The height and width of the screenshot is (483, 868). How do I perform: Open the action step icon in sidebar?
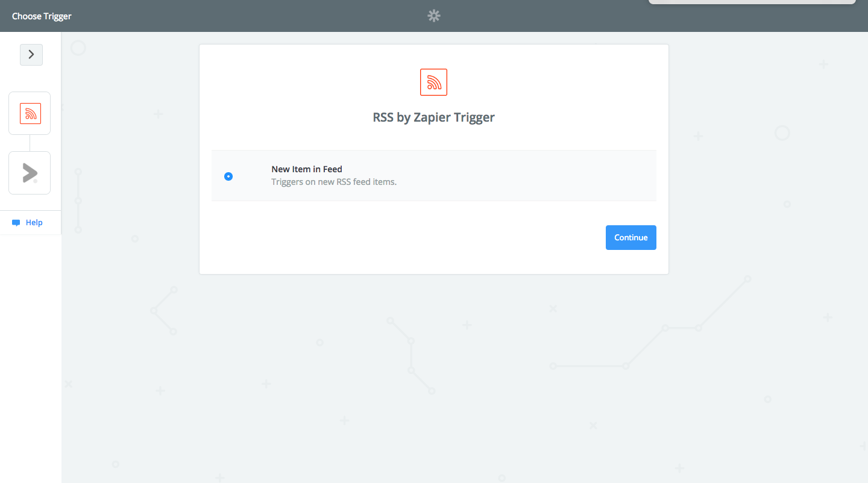point(30,173)
